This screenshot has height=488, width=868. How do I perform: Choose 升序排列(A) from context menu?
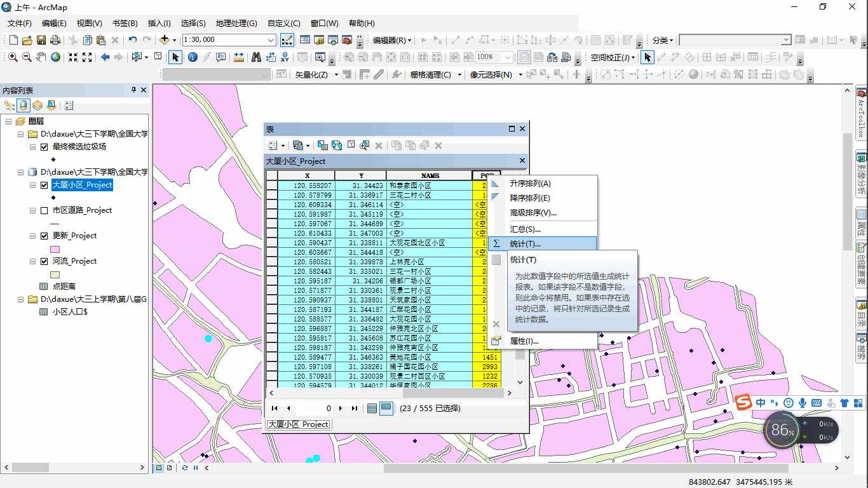(543, 183)
